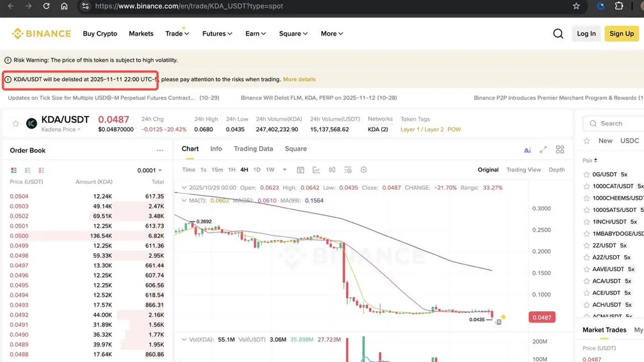Click the 0.0500 price order book row
This screenshot has height=362, width=644.
click(87, 236)
